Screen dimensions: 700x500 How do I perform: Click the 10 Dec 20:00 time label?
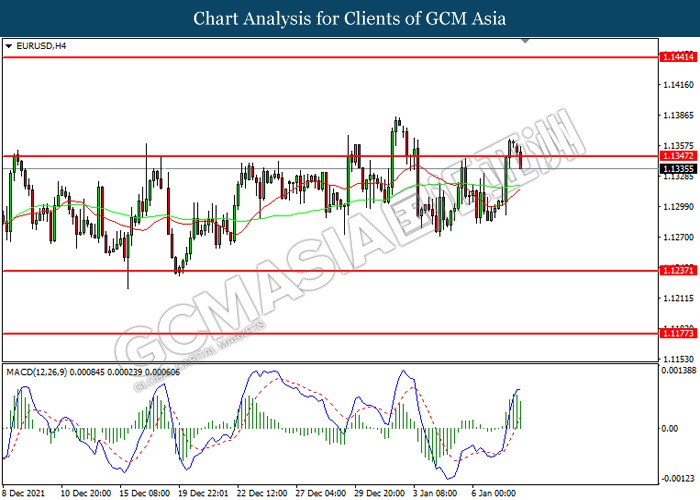click(x=85, y=493)
